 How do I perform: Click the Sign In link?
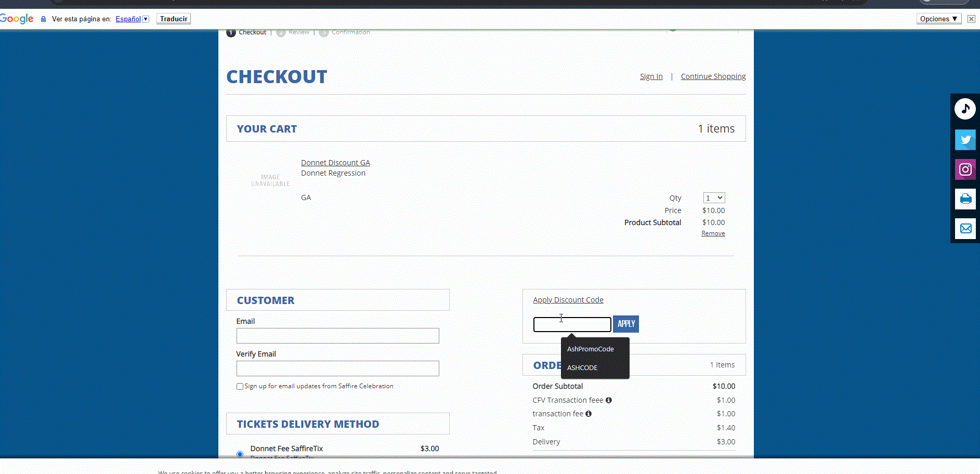tap(651, 76)
